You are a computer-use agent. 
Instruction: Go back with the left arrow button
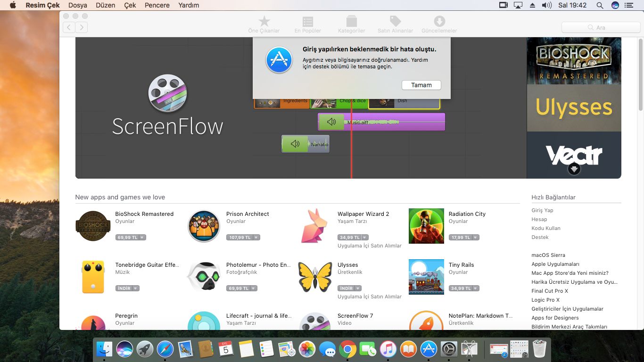(x=69, y=27)
